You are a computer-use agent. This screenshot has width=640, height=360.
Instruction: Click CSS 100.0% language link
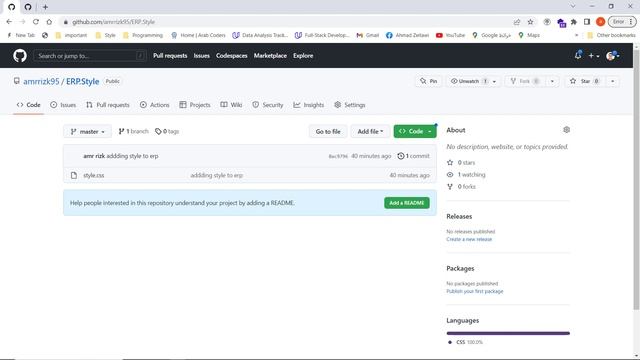465,342
